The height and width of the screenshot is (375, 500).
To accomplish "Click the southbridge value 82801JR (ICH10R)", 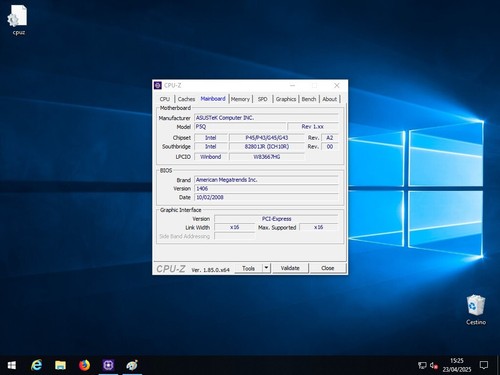I will coord(267,147).
